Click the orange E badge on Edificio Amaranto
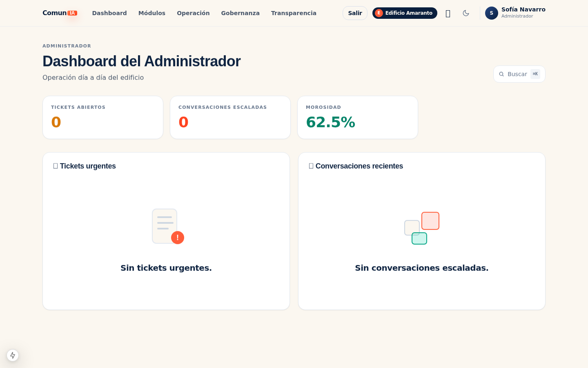 point(379,13)
